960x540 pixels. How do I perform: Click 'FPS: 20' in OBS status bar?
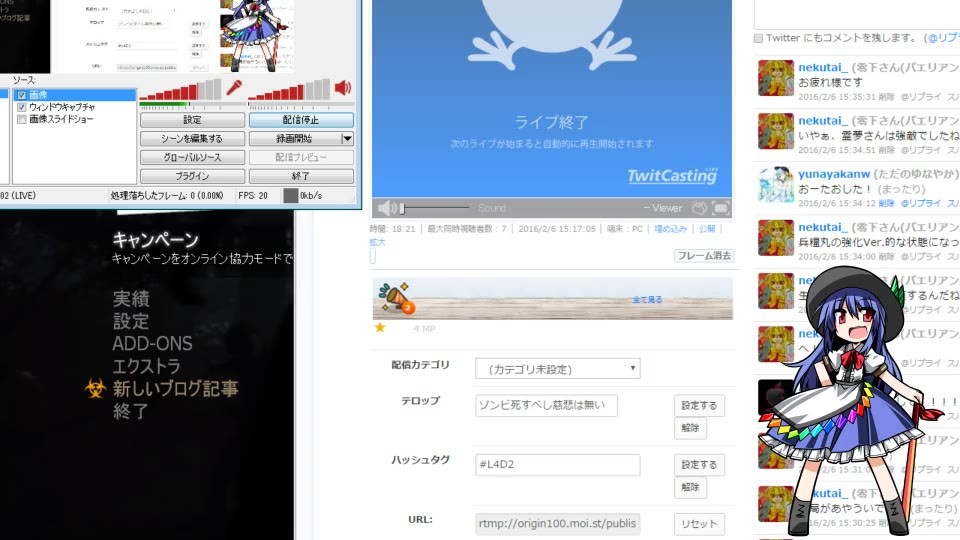[x=253, y=196]
